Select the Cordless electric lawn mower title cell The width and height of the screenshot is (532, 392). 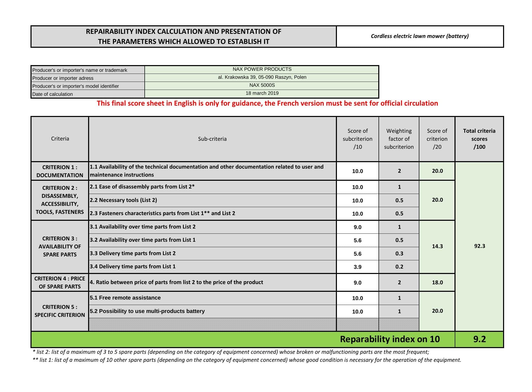(x=420, y=36)
